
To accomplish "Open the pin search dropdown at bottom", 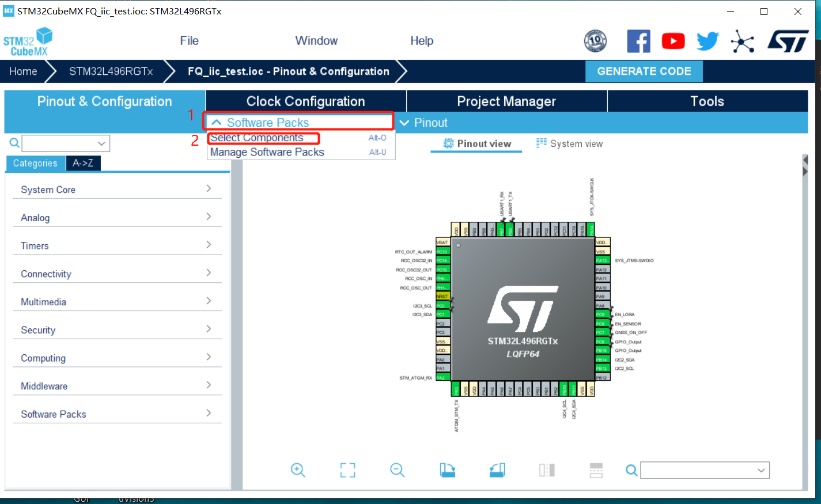I will pos(761,471).
